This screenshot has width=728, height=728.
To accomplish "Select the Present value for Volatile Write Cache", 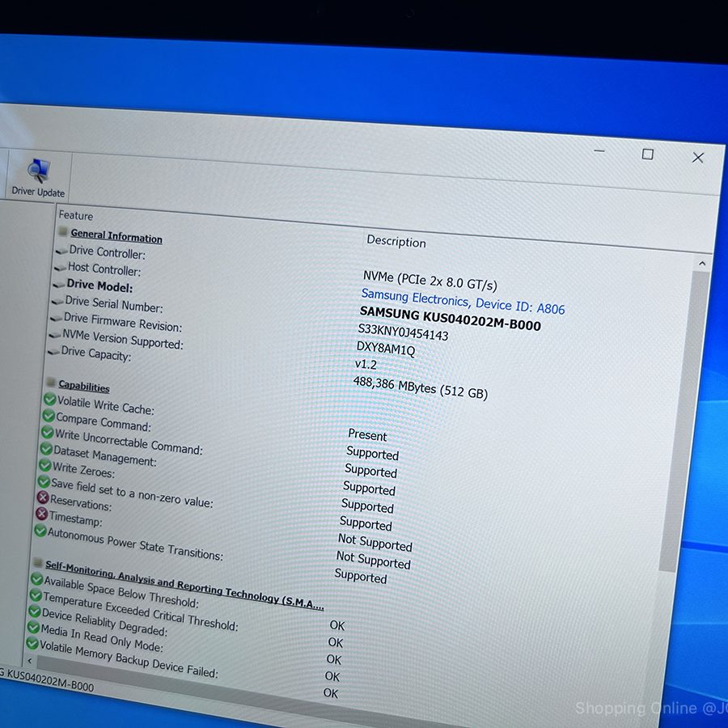I will click(x=367, y=435).
